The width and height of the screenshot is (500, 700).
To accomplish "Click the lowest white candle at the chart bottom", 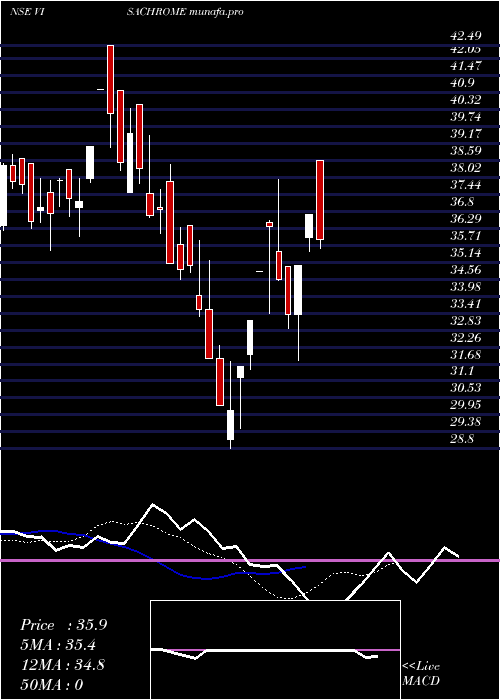I will [230, 425].
